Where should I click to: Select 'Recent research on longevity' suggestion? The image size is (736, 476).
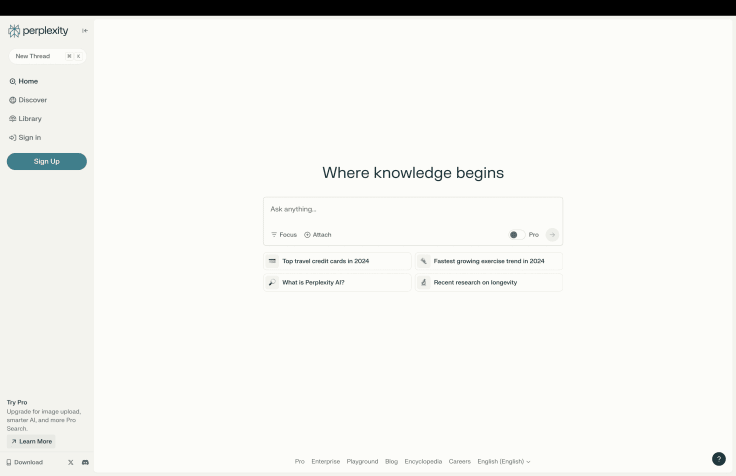[x=489, y=283]
